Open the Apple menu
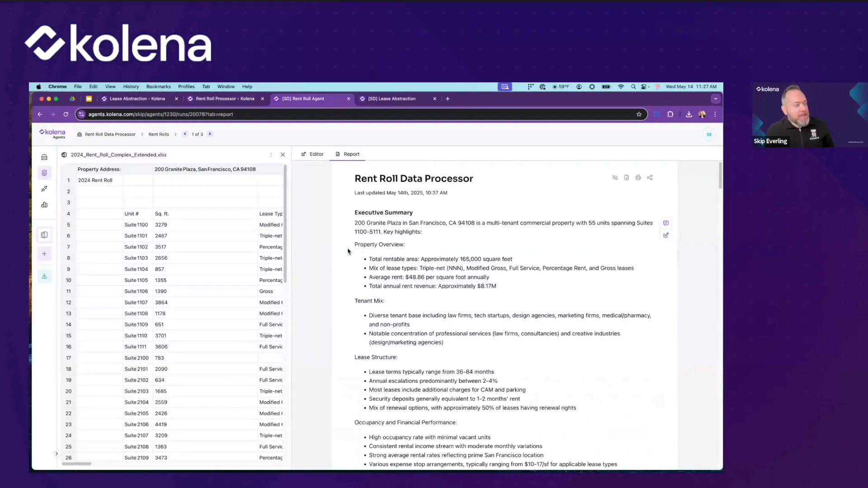868x488 pixels. click(x=38, y=86)
